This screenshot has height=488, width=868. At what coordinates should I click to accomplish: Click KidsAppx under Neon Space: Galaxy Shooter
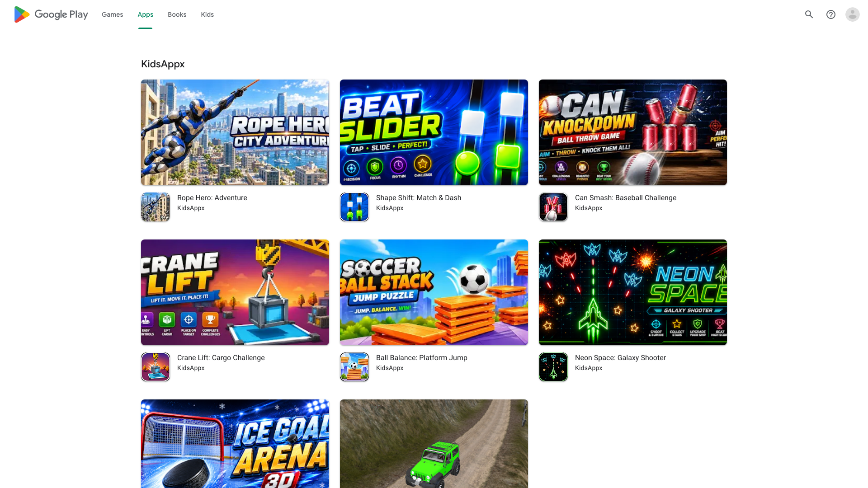589,368
